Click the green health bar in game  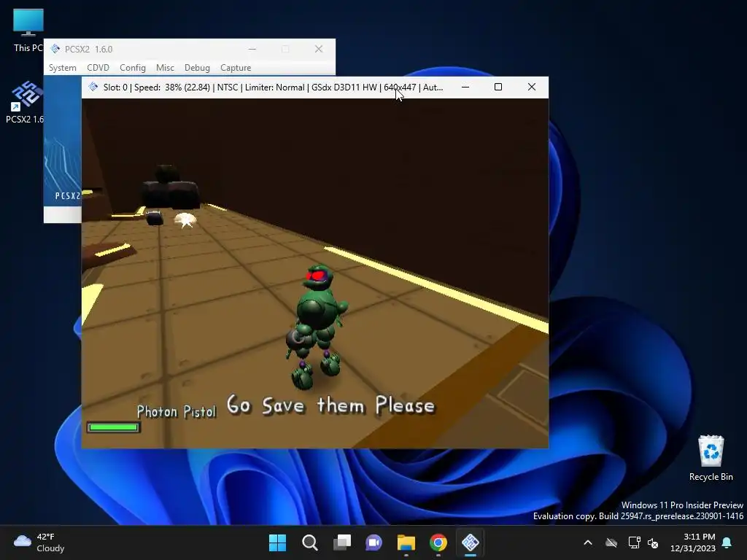(x=113, y=427)
